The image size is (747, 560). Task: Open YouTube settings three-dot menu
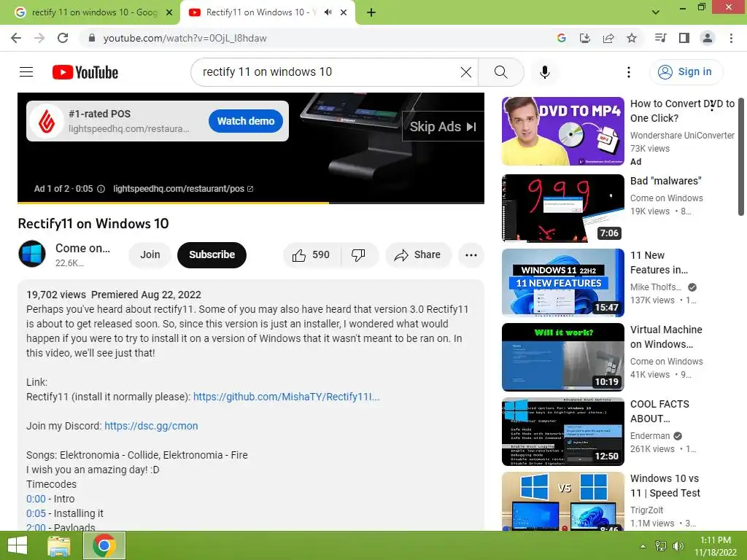coord(628,72)
